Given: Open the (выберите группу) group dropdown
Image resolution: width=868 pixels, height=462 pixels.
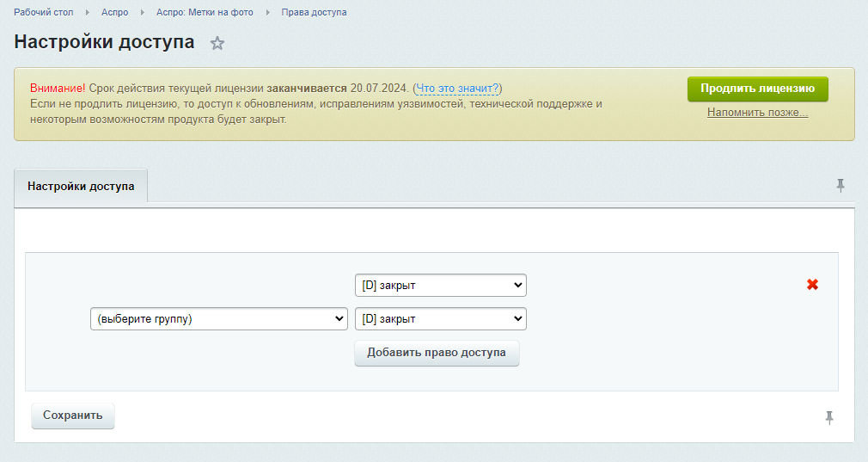Looking at the screenshot, I should [x=219, y=319].
